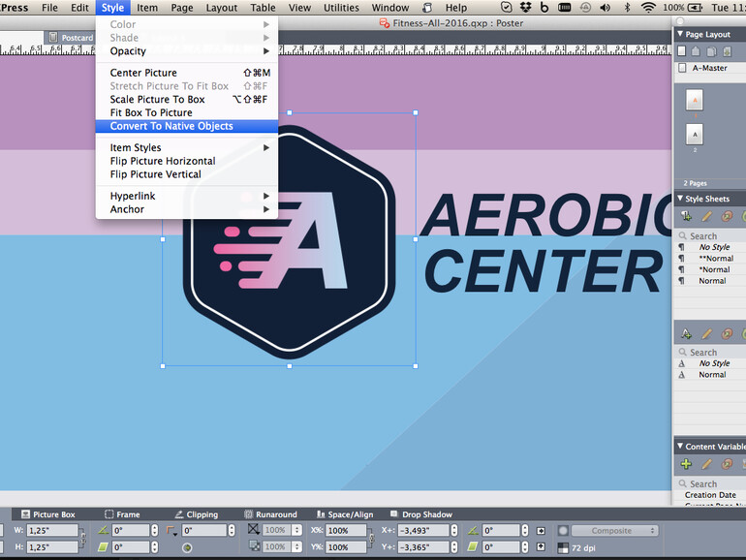The width and height of the screenshot is (746, 560).
Task: Select page 2 thumbnail in Page Layout
Action: [695, 135]
